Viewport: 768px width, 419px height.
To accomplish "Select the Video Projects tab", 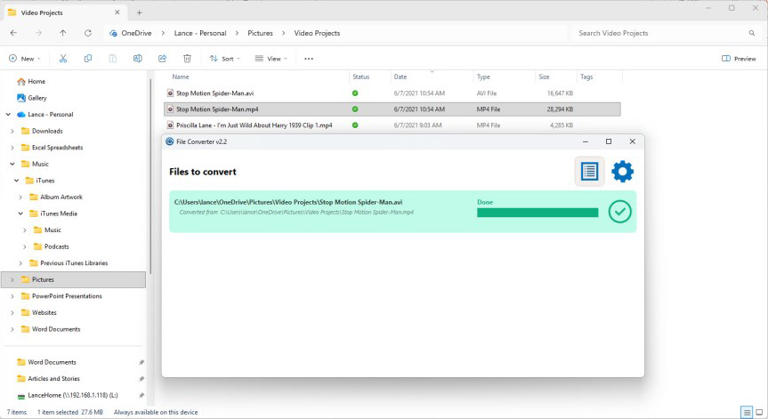I will (x=64, y=12).
